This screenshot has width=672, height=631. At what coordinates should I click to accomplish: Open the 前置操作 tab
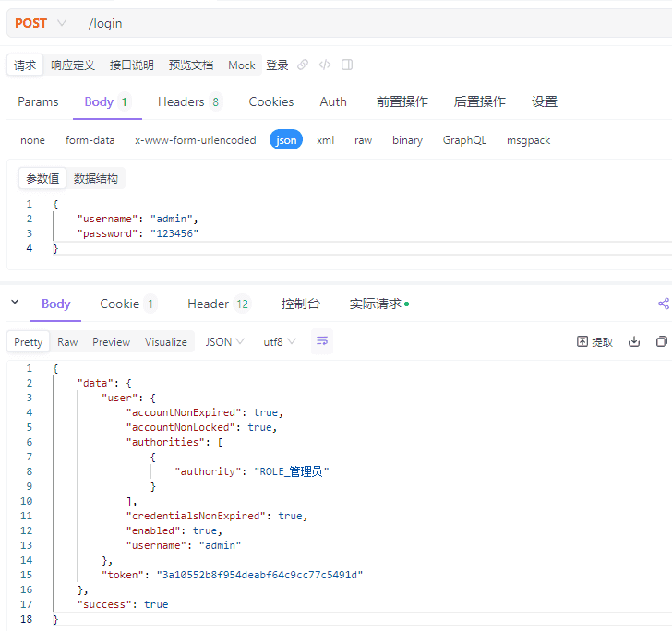pyautogui.click(x=402, y=102)
